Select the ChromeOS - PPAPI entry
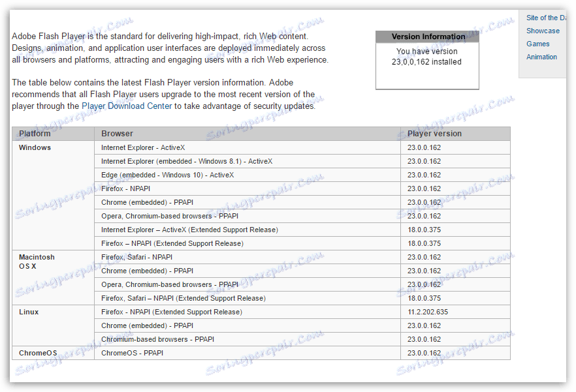This screenshot has height=392, width=576. point(135,353)
